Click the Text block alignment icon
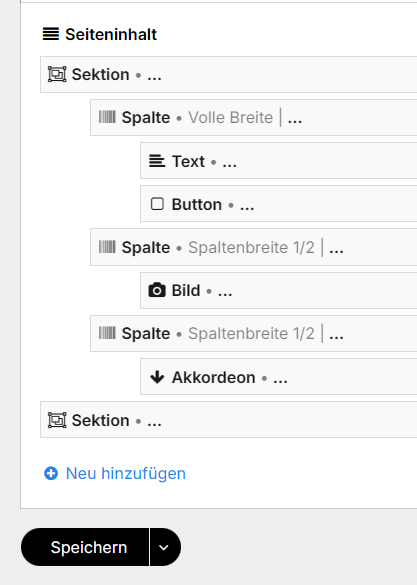The image size is (417, 585). [157, 161]
